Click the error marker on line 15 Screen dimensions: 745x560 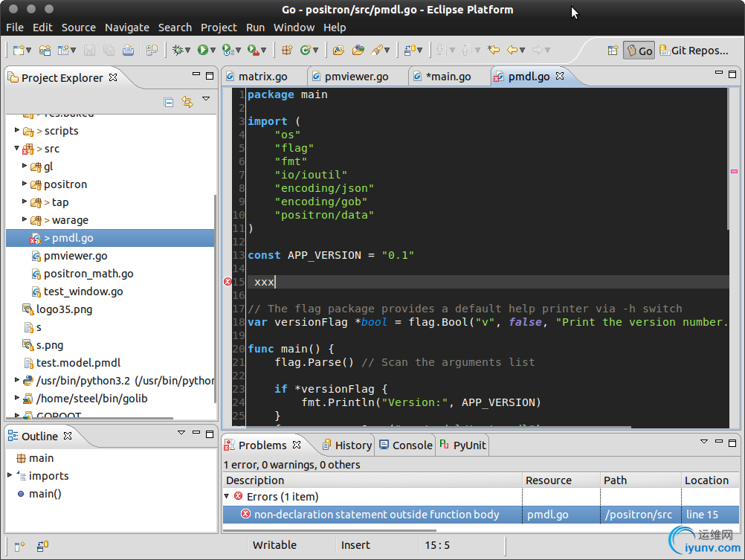pyautogui.click(x=228, y=282)
